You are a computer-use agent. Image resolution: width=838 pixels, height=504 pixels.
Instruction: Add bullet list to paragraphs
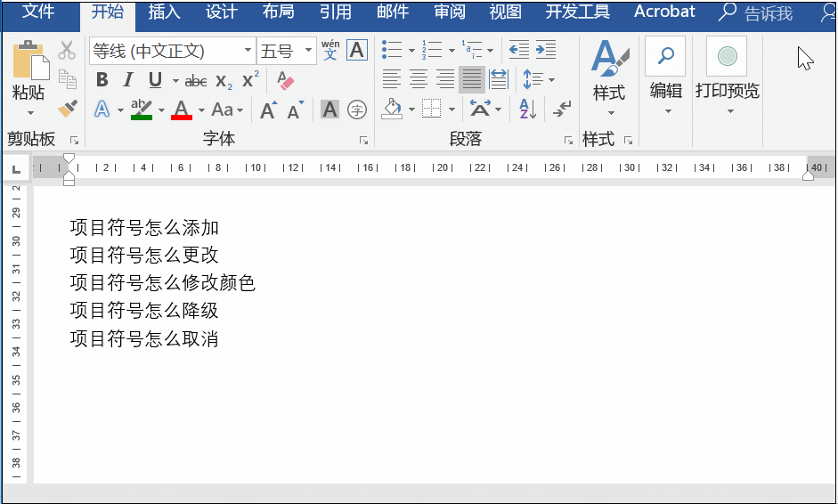392,50
